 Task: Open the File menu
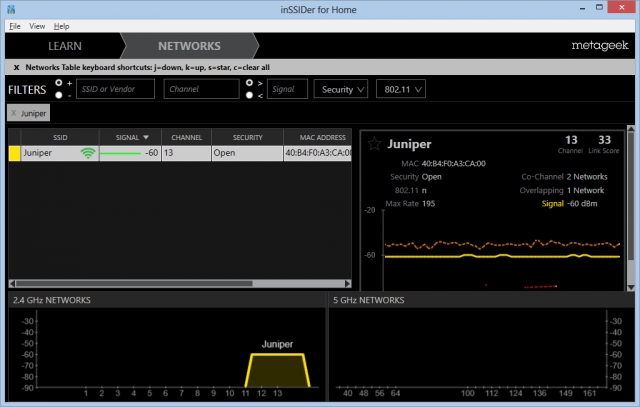coord(15,26)
